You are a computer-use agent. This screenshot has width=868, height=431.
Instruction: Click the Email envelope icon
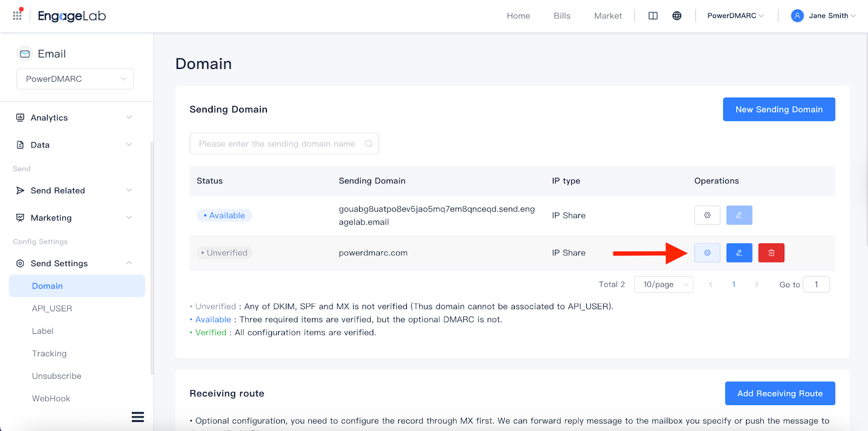click(x=25, y=54)
